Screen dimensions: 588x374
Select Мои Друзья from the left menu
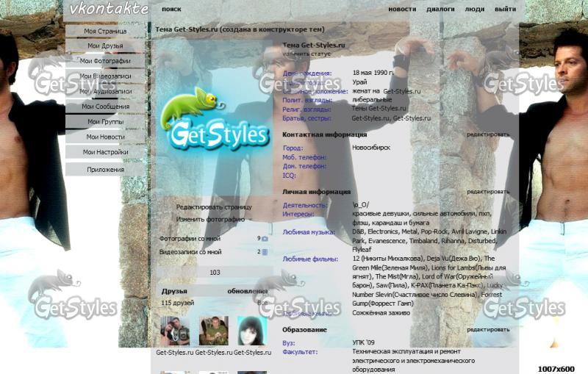pyautogui.click(x=105, y=46)
